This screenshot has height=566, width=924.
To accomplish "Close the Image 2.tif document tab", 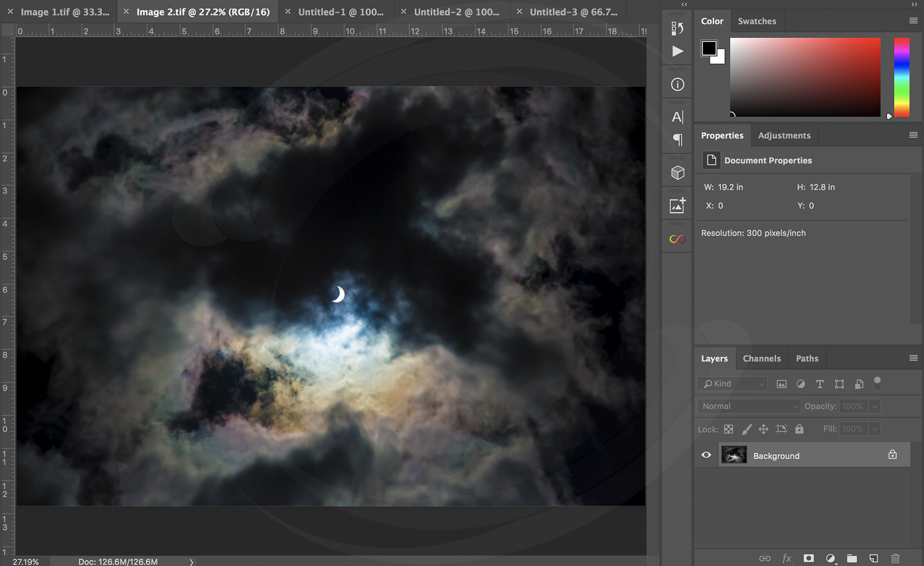I will pos(126,12).
